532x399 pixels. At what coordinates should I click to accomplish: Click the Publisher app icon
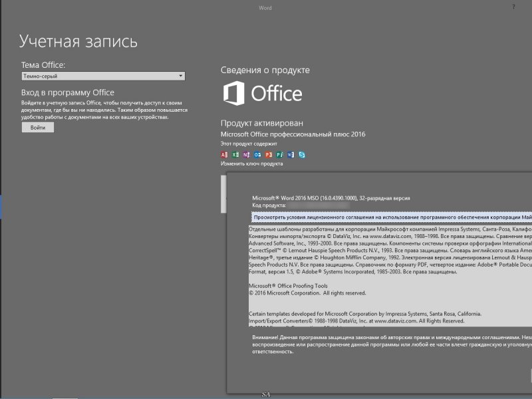pos(279,155)
